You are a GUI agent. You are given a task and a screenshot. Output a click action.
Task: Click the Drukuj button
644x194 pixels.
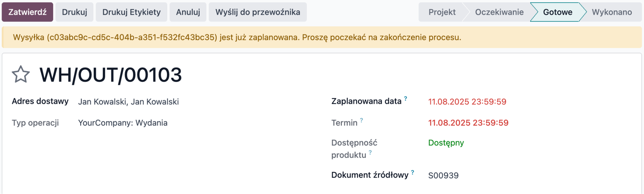point(74,12)
